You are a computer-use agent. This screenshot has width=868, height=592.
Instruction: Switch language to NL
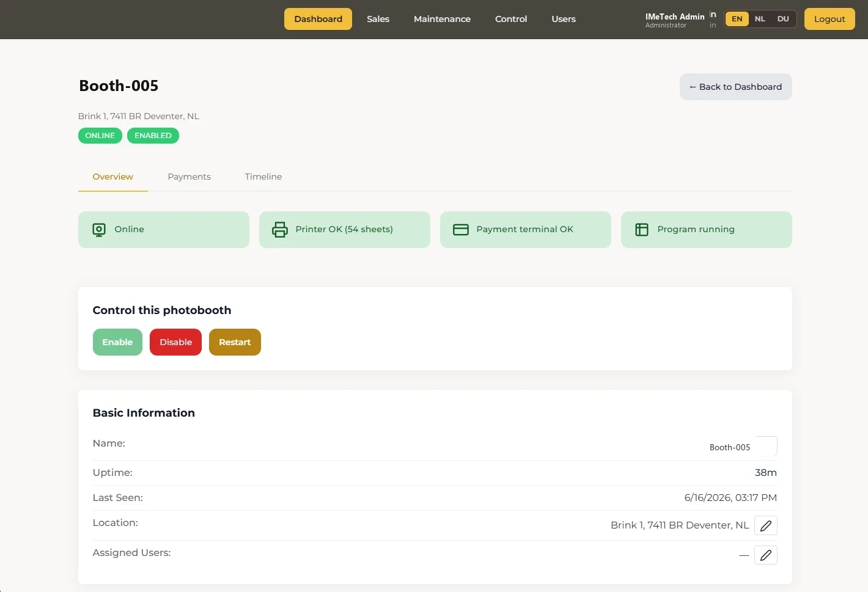760,19
